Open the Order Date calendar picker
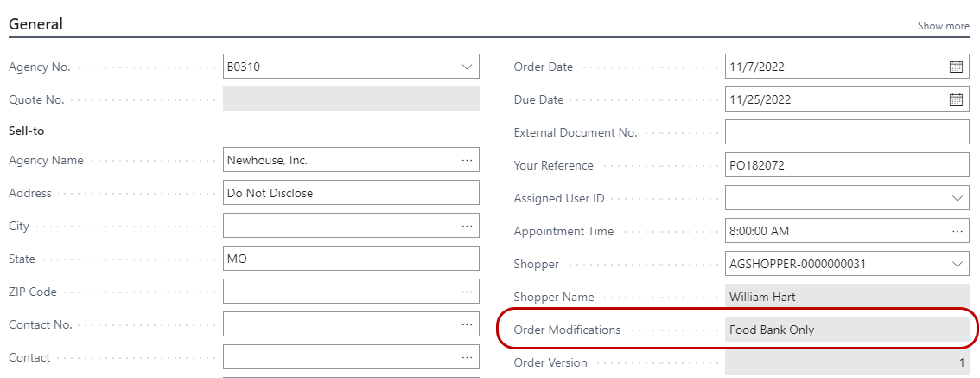Screen dimensions: 980x378 point(956,67)
